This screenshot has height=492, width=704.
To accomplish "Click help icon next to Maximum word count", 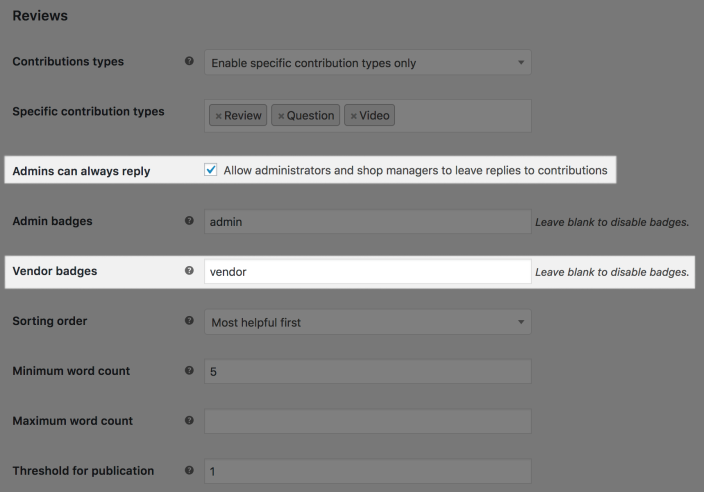I will coord(189,421).
